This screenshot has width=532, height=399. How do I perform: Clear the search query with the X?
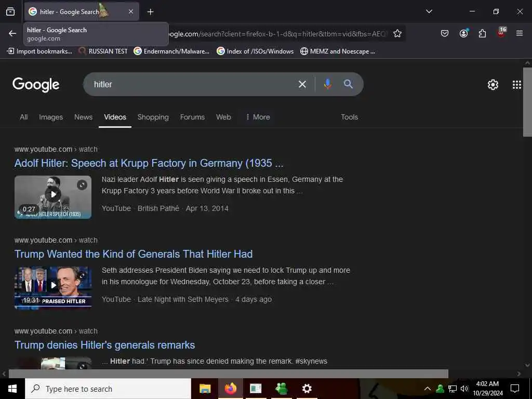pyautogui.click(x=302, y=84)
